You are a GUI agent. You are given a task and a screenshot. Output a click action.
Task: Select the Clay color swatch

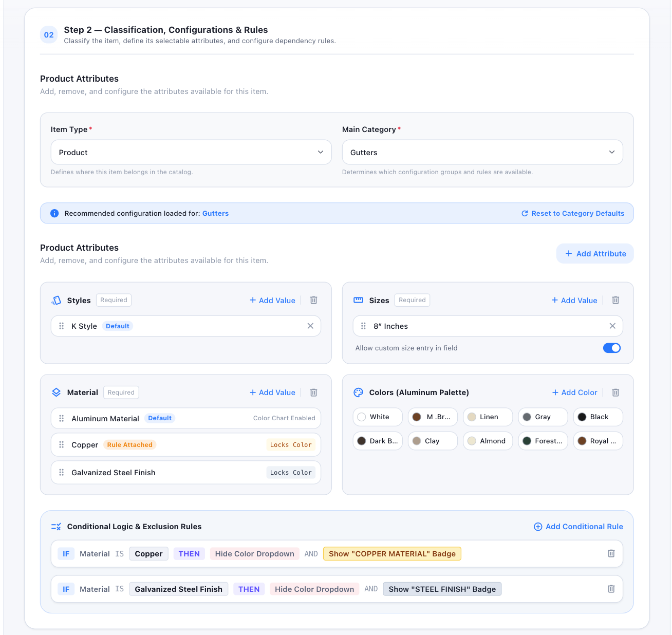[x=433, y=441]
